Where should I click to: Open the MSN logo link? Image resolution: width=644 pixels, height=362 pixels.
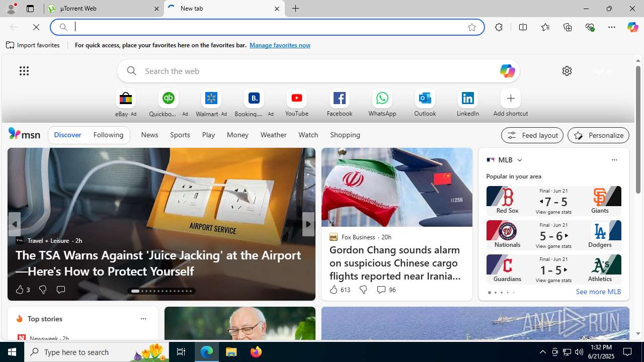click(24, 134)
